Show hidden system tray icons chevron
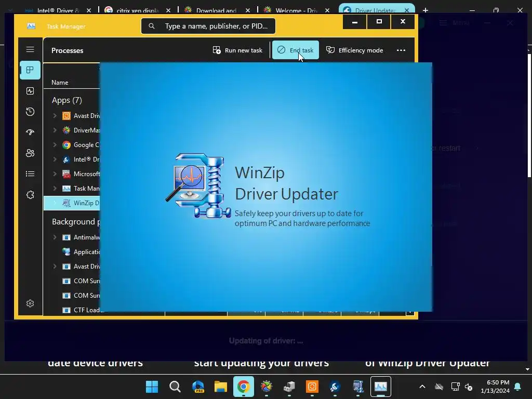 422,387
